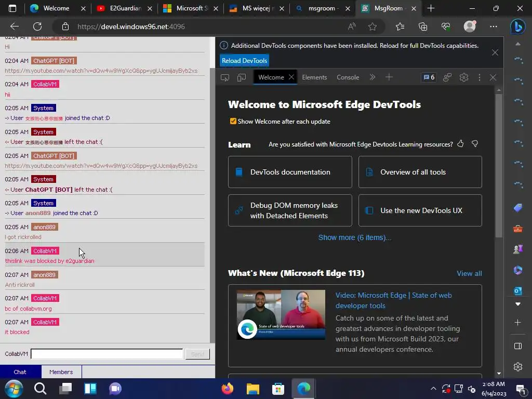Screen dimensions: 532x399
Task: Open a new browser tab with plus
Action: (x=431, y=8)
